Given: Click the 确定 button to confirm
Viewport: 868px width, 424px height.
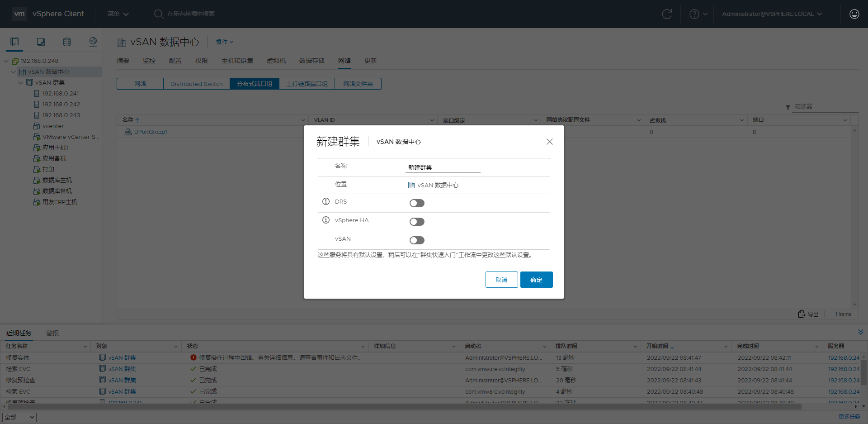Looking at the screenshot, I should pos(536,279).
